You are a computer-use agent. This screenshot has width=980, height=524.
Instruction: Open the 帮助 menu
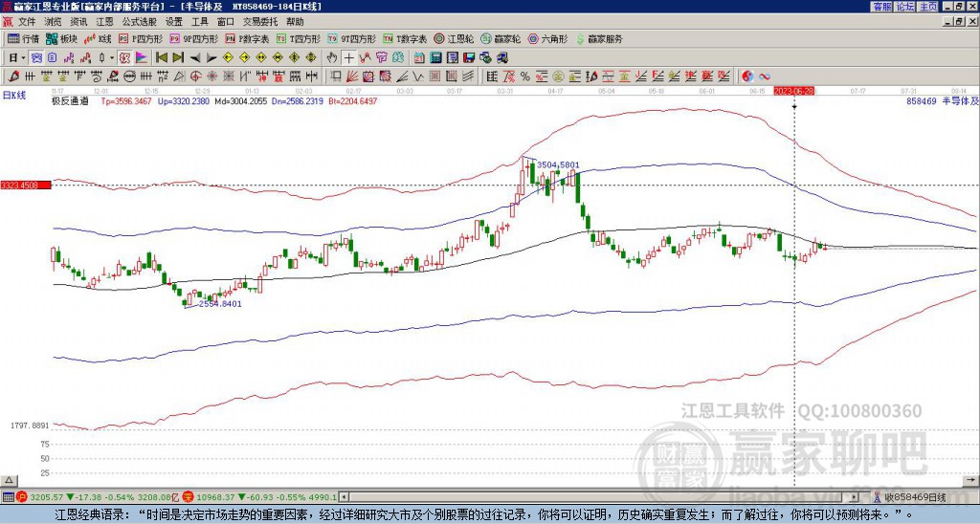pos(295,22)
